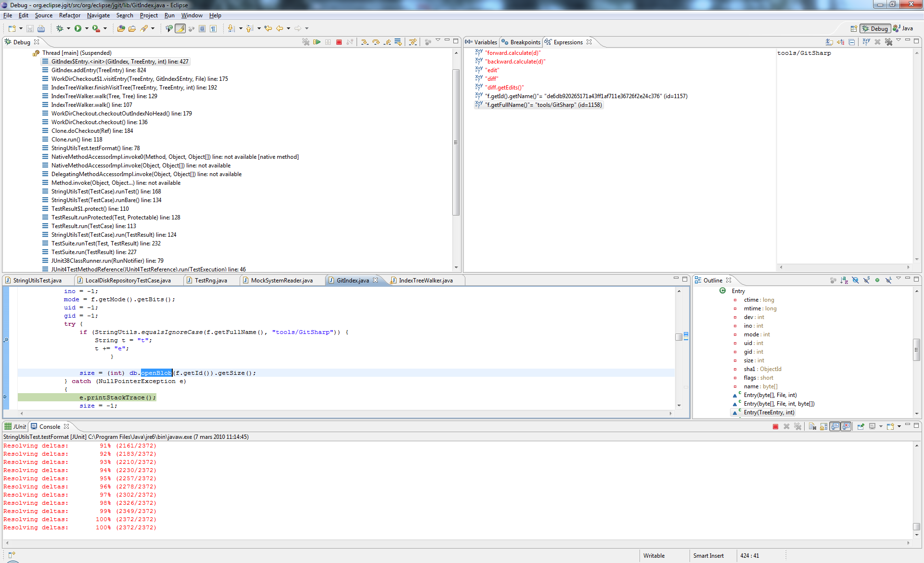Click Sort alphabetically icon in Outline

tap(844, 281)
